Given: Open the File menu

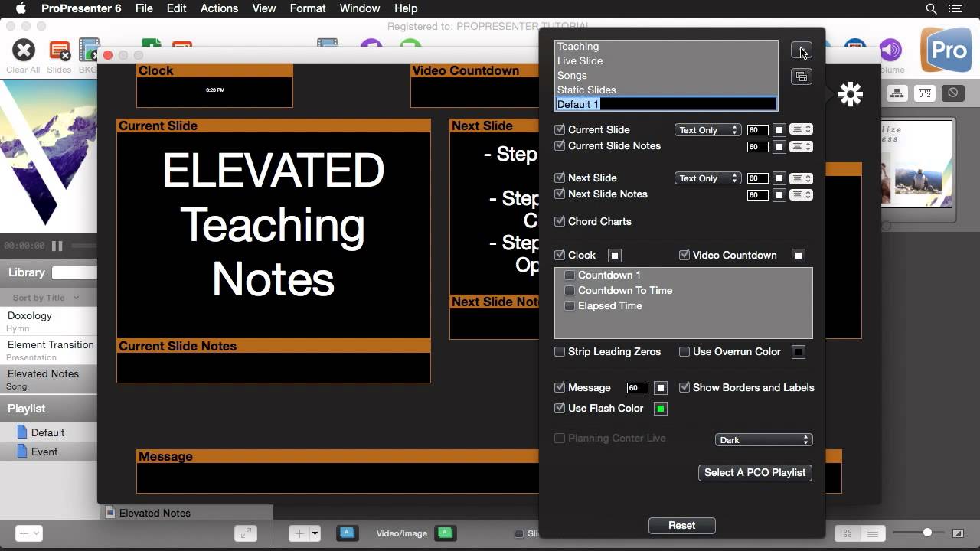Looking at the screenshot, I should click(144, 8).
